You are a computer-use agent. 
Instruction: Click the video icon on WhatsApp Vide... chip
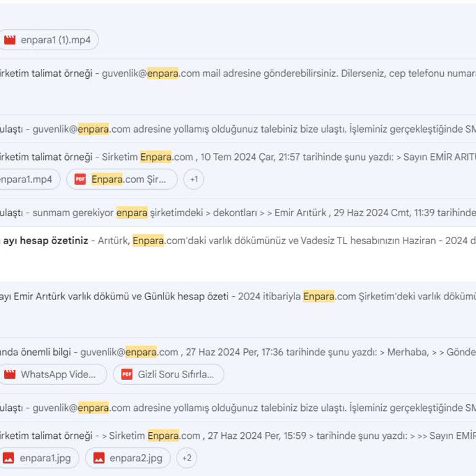[x=10, y=374]
